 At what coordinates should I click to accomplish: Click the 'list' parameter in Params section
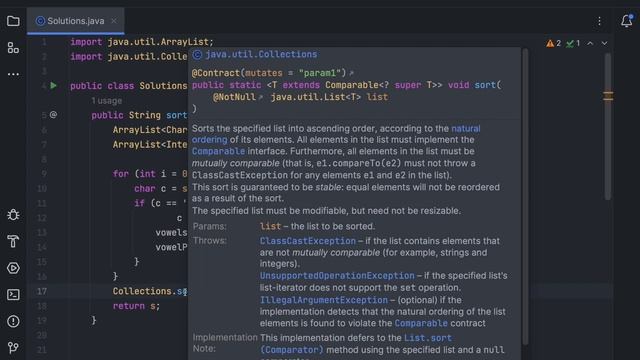pos(270,226)
